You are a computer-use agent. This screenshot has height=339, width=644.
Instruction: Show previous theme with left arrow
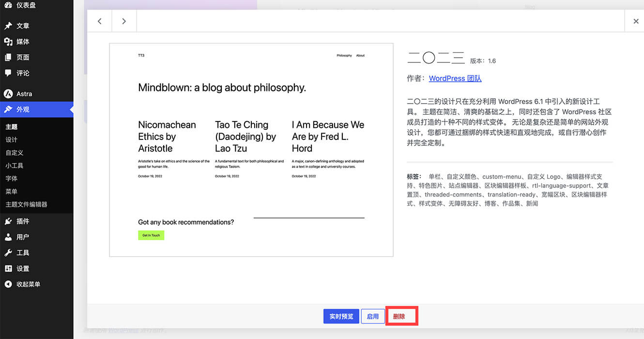tap(100, 21)
